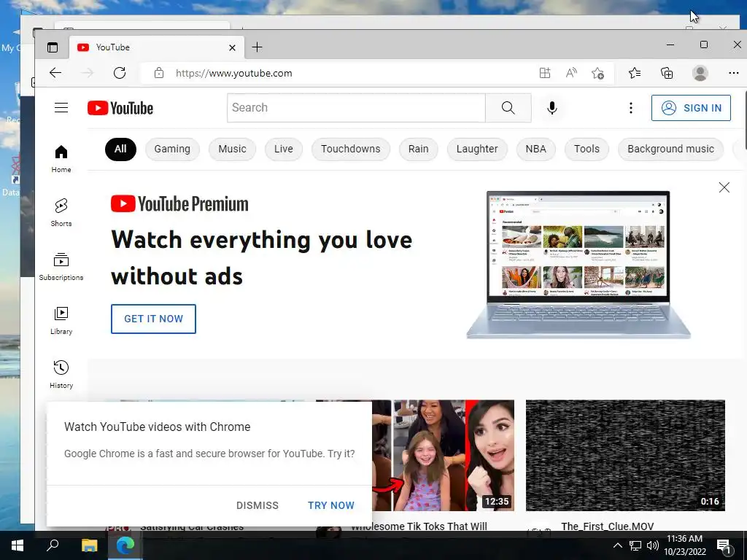Refresh the YouTube page
Screen dimensions: 747x560
click(x=120, y=73)
